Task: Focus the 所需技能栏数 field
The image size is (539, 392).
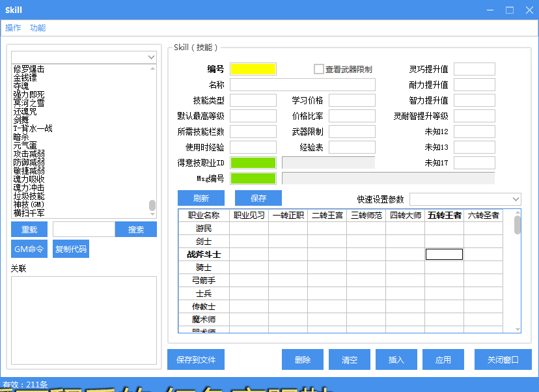Action: (x=253, y=132)
